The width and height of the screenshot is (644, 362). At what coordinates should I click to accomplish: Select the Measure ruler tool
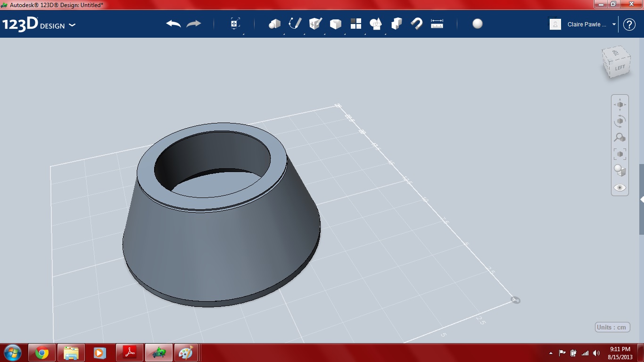click(437, 24)
